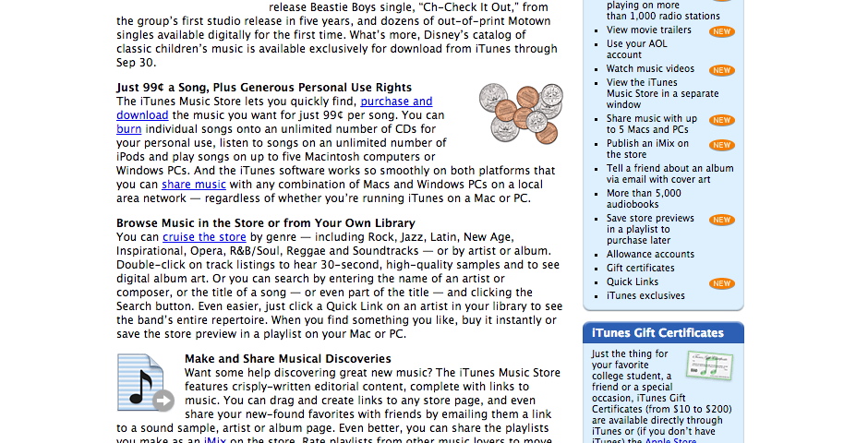Visit the "cruise the store" link
The height and width of the screenshot is (443, 868).
click(204, 236)
